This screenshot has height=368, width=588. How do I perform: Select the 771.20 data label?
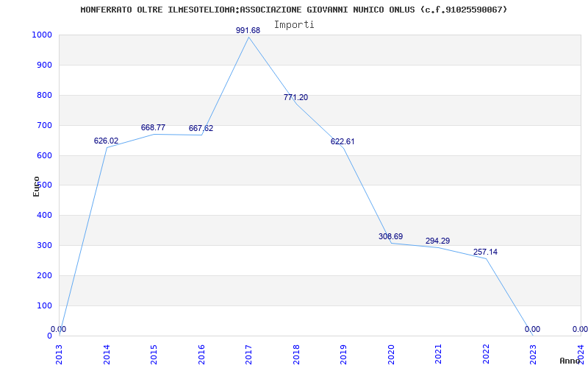(295, 97)
